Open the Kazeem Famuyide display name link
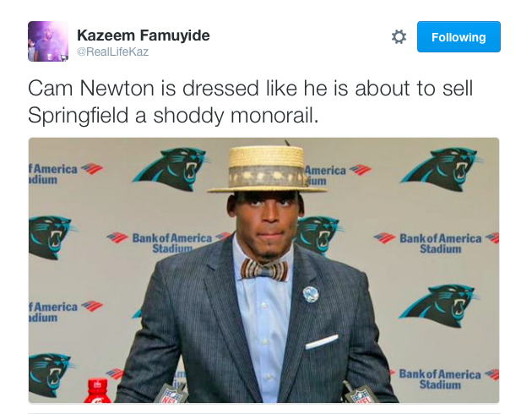The image size is (532, 414). click(x=144, y=35)
